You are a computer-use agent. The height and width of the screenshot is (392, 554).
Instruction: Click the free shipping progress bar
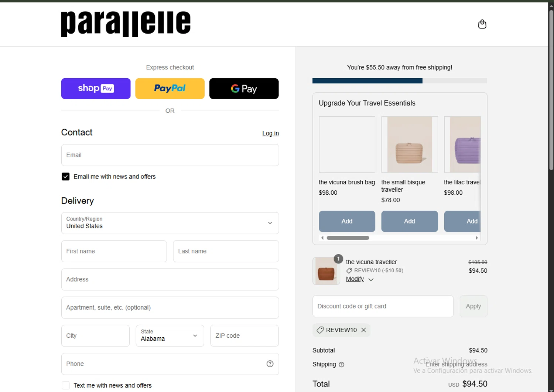tap(400, 81)
